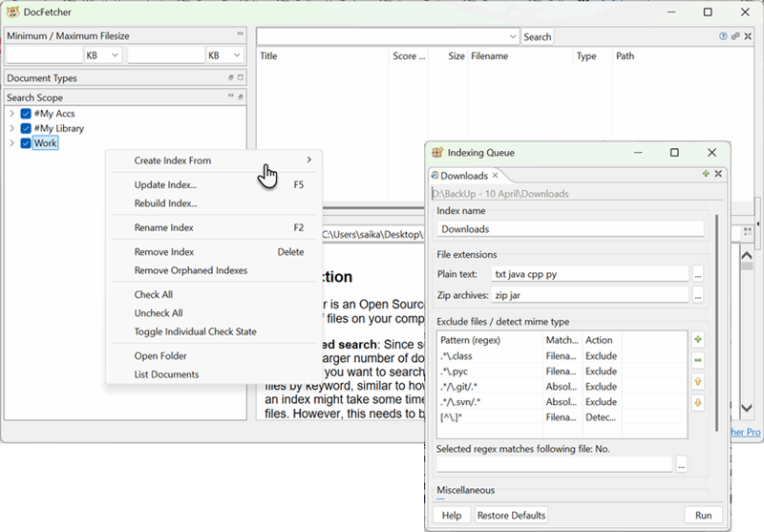Click the Help button in Indexing Queue
The width and height of the screenshot is (764, 532).
click(452, 516)
